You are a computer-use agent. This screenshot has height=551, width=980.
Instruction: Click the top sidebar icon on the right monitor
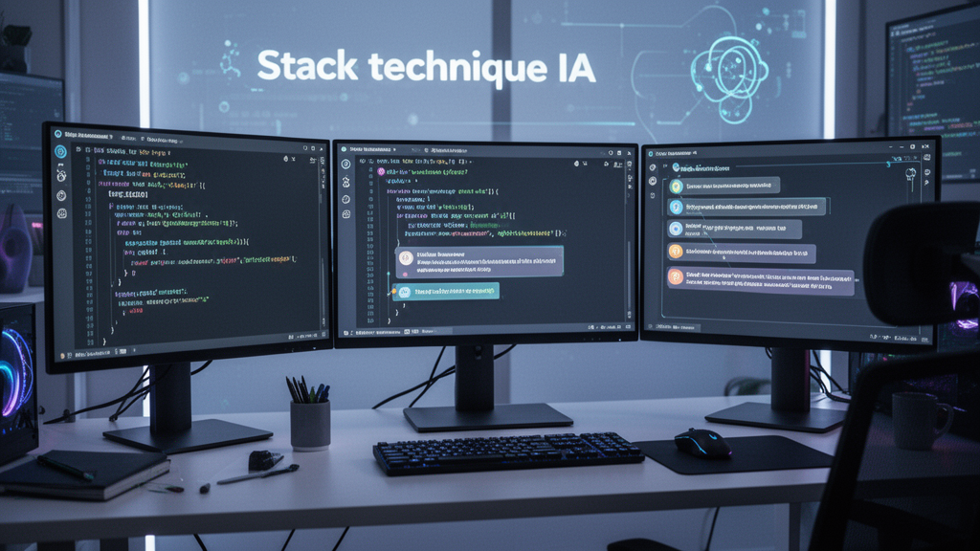pyautogui.click(x=653, y=167)
